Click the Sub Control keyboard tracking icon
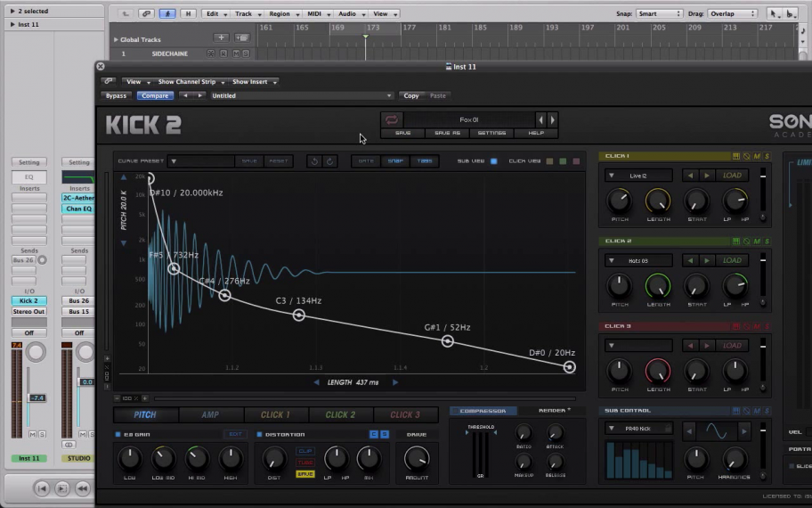Screen dimensions: 812x508 click(735, 411)
